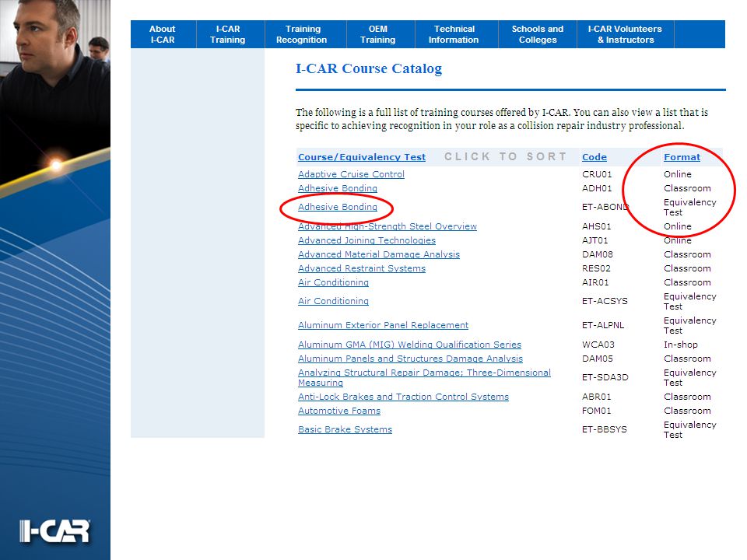
Task: Click Online format for Adaptive Cruise Control
Action: (678, 174)
